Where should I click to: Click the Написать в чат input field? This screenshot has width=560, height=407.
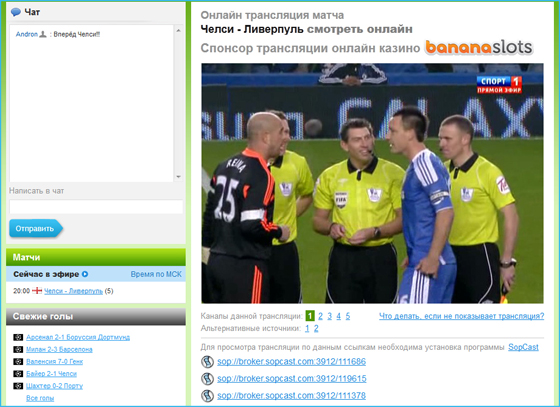96,207
